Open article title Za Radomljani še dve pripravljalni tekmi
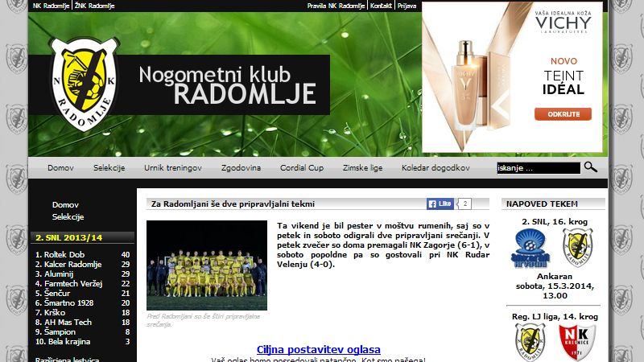Image resolution: width=644 pixels, height=362 pixels. (233, 204)
